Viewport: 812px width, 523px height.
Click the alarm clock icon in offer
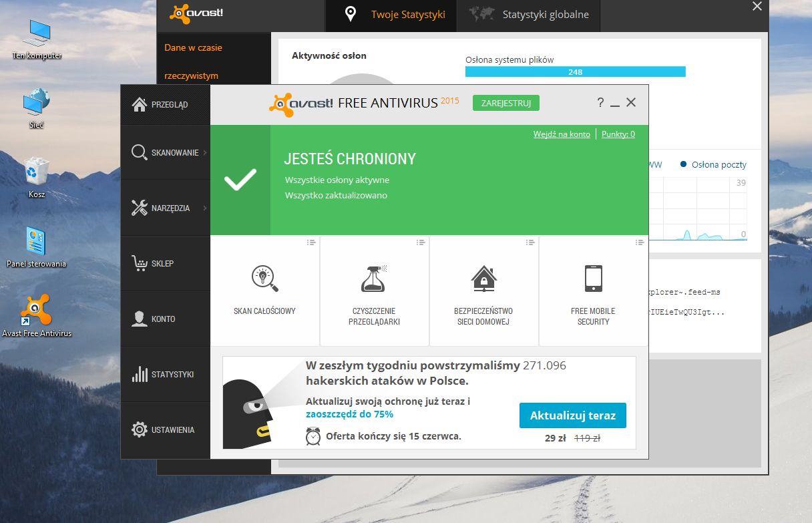pyautogui.click(x=313, y=436)
